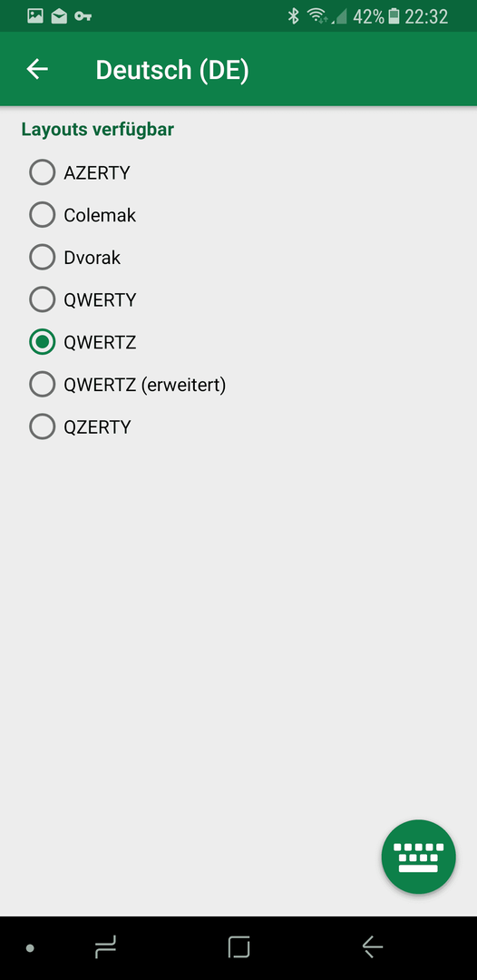Screen dimensions: 477x980
Task: Tap the Deutsch (DE) title text
Action: [172, 70]
